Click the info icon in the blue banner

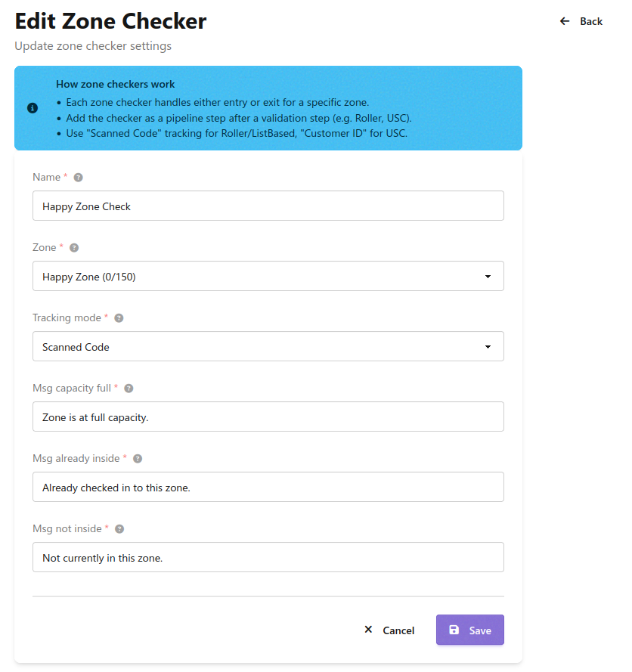(32, 108)
